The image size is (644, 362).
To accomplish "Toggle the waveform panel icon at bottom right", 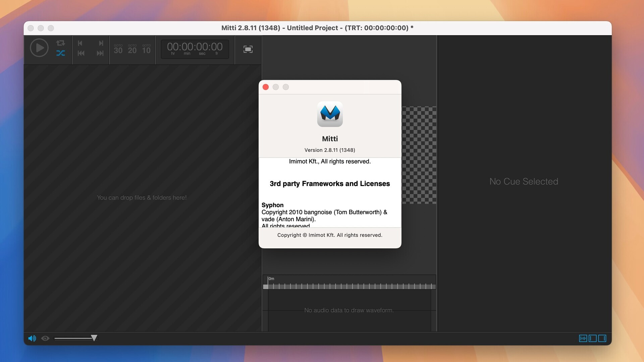I will click(583, 338).
